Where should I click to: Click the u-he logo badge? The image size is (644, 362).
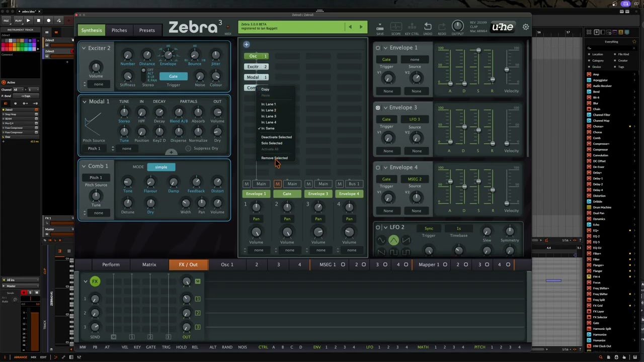pos(503,27)
